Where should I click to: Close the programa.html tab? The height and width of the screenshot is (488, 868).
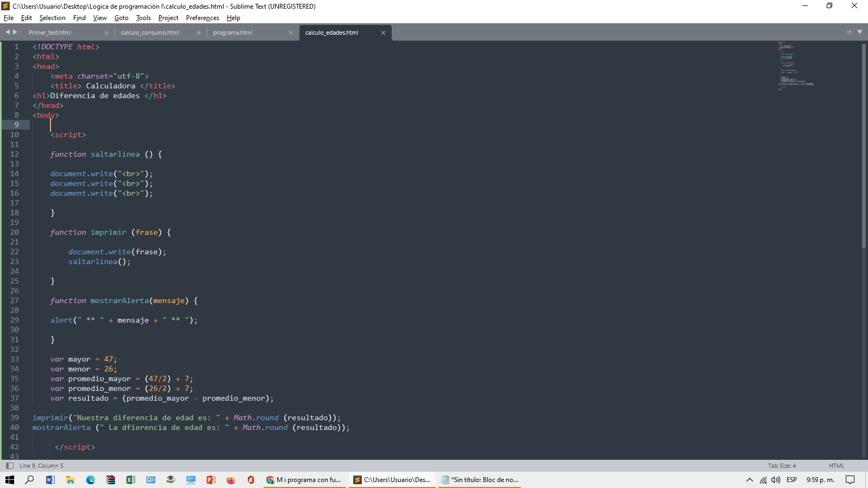coord(291,33)
